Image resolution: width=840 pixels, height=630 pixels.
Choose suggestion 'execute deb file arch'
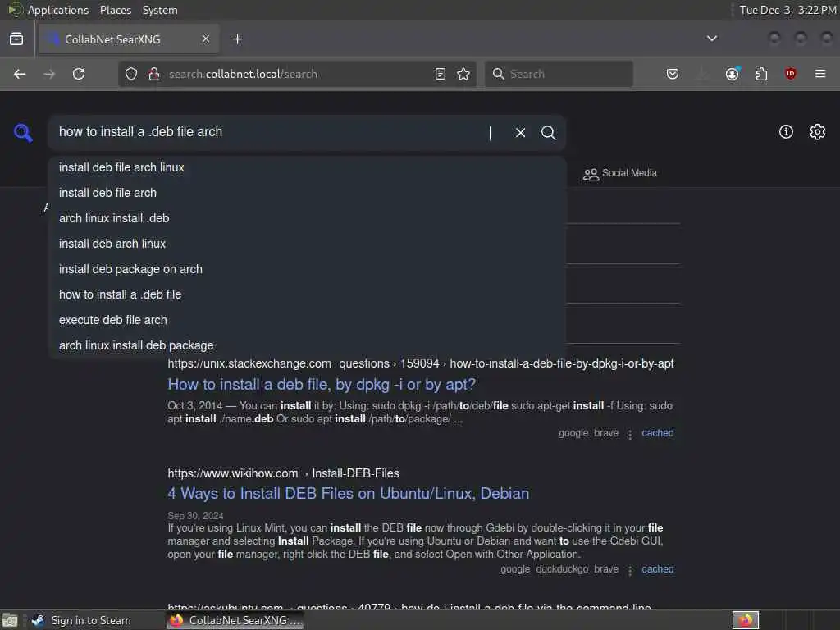[307, 320]
